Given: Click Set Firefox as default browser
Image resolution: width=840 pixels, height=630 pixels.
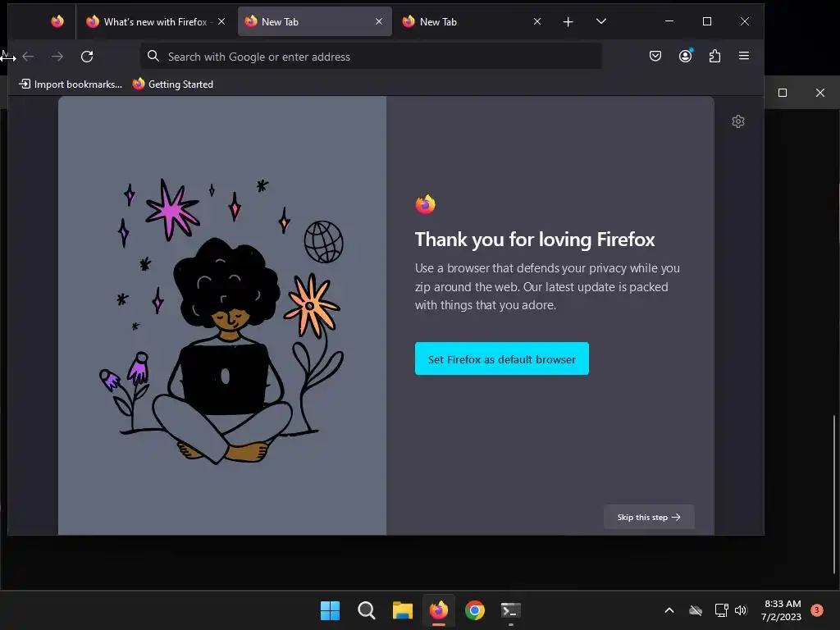Looking at the screenshot, I should (x=501, y=358).
